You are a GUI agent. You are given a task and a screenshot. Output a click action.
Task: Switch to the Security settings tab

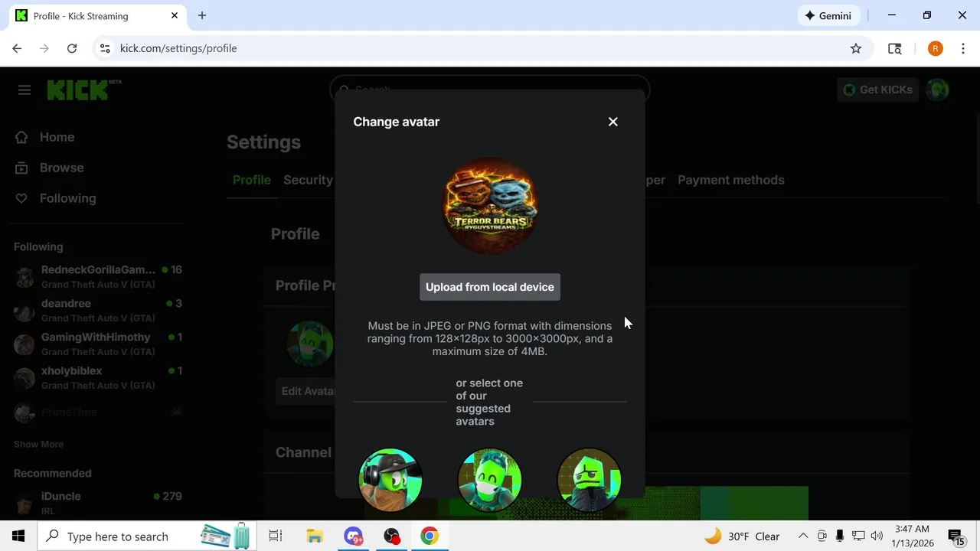click(308, 180)
